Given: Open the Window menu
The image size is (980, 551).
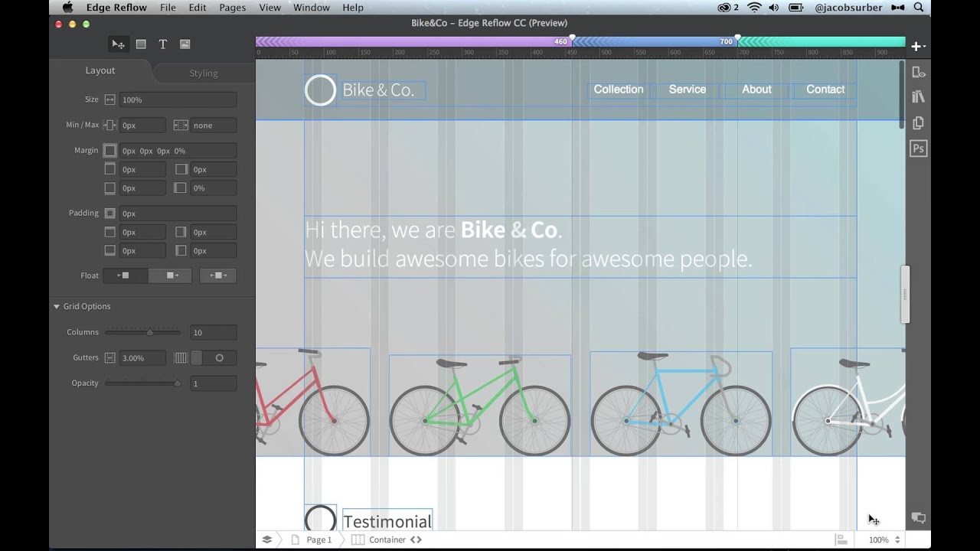Looking at the screenshot, I should click(x=312, y=8).
